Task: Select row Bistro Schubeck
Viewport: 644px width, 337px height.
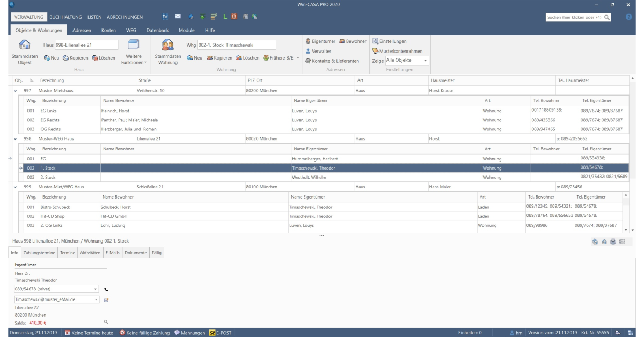Action: coord(321,207)
